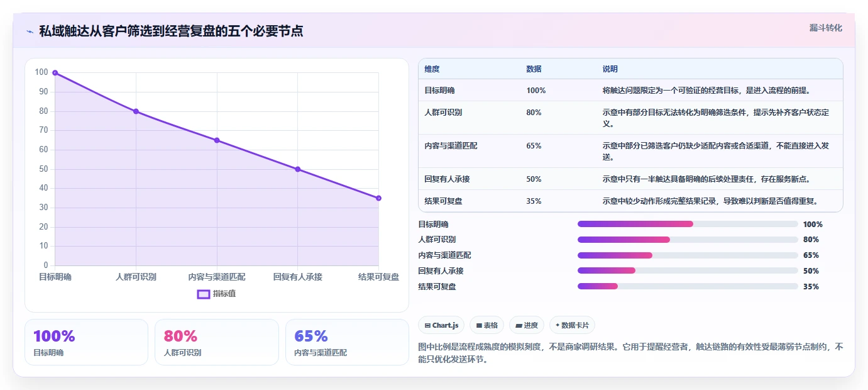The height and width of the screenshot is (390, 868).
Task: Click description starting 示意中部分已筛选客户
Action: click(x=716, y=151)
